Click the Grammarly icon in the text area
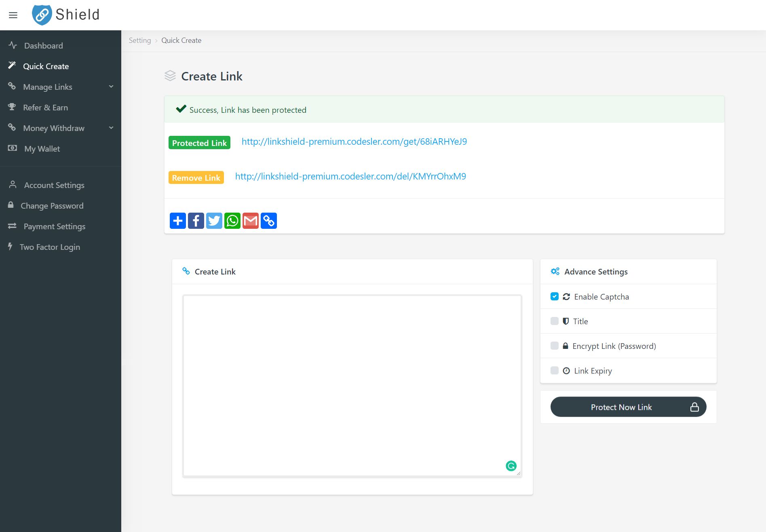Viewport: 766px width, 532px height. pos(511,466)
